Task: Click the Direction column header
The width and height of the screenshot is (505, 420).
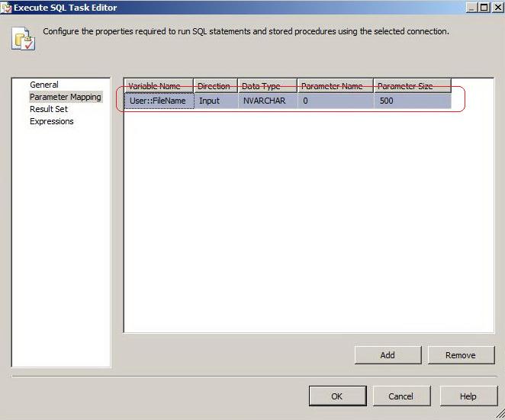Action: (x=215, y=86)
